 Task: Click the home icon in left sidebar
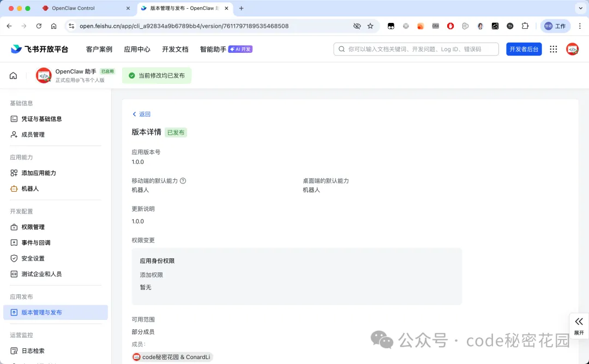coord(13,75)
